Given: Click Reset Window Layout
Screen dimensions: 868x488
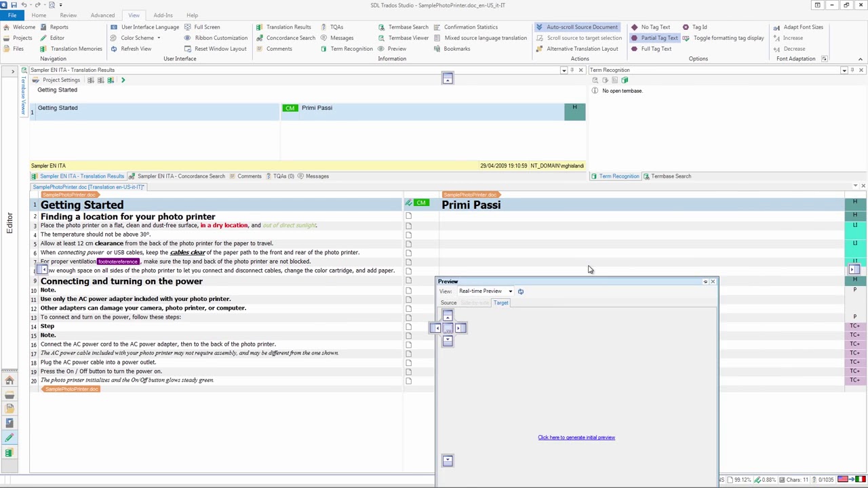Looking at the screenshot, I should coord(216,49).
